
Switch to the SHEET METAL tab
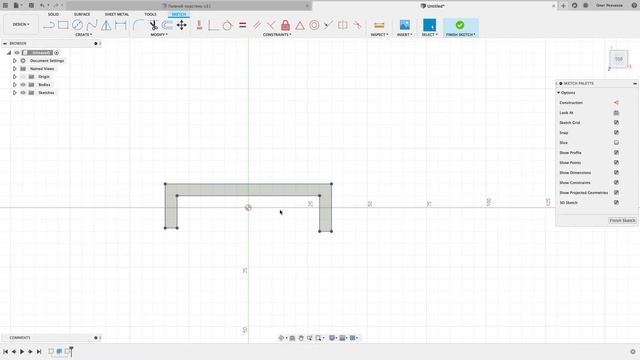117,14
